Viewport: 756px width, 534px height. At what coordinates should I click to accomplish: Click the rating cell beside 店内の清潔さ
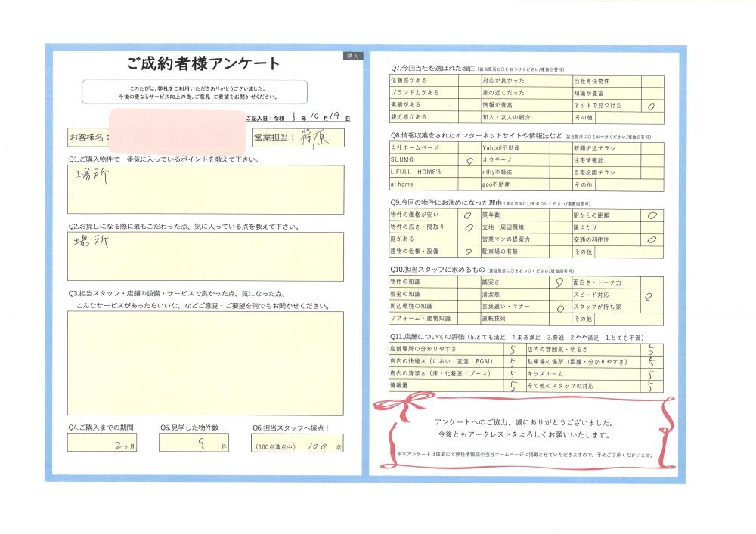pos(514,374)
